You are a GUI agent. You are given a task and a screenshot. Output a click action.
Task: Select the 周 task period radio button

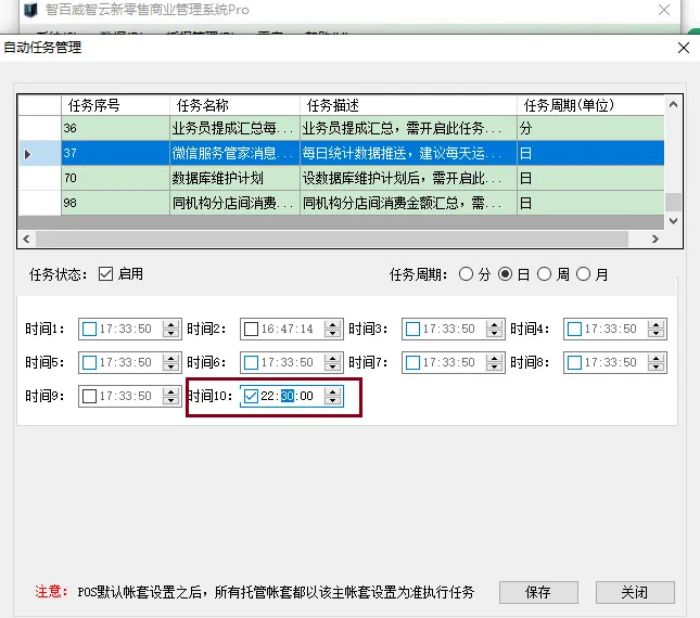point(544,274)
